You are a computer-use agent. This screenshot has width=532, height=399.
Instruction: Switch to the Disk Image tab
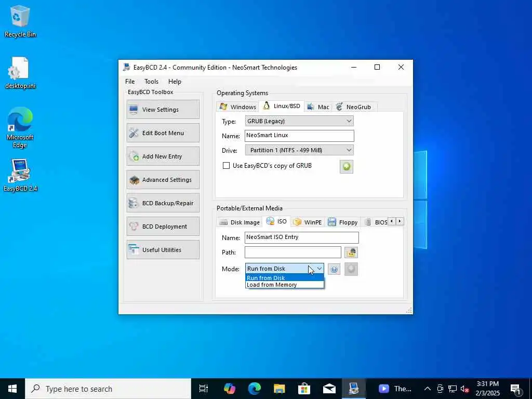coord(239,222)
